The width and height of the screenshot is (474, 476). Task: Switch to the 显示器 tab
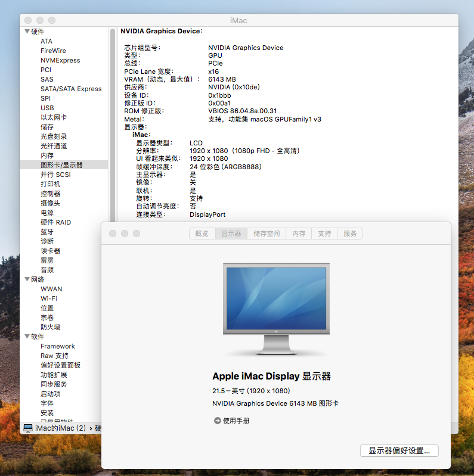point(231,234)
